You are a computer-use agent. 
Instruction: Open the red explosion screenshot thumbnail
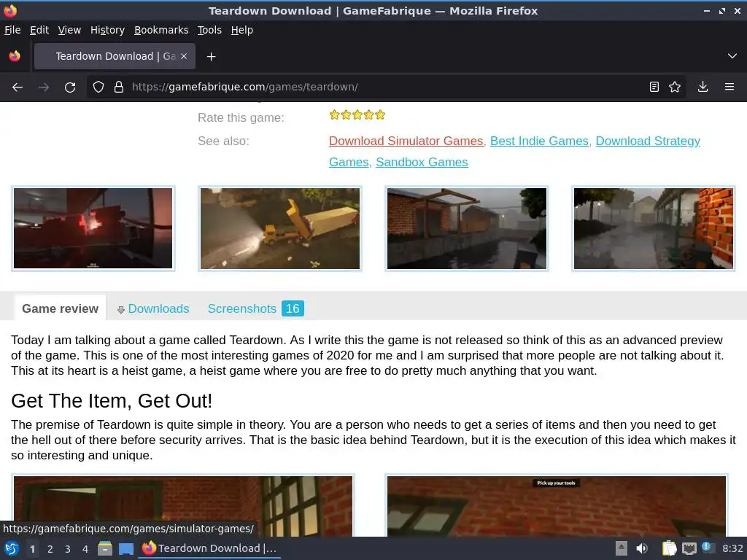tap(93, 228)
